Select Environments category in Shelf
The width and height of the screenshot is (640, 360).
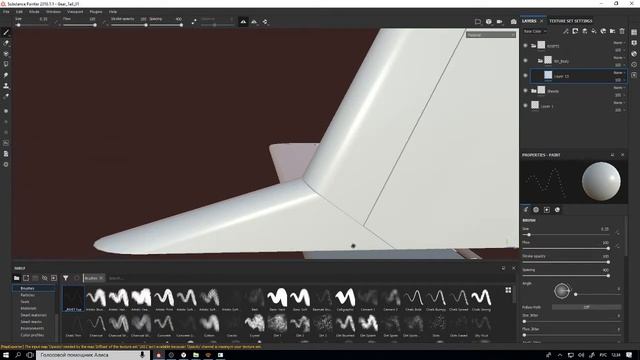click(32, 328)
